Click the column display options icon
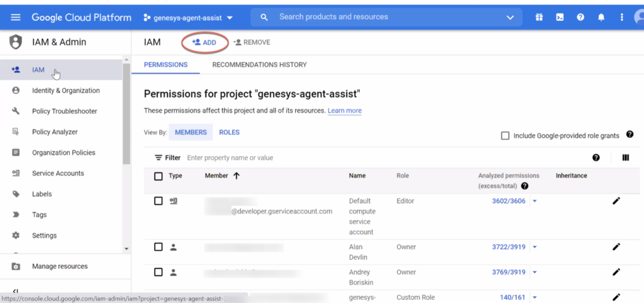644x303 pixels. click(x=625, y=157)
